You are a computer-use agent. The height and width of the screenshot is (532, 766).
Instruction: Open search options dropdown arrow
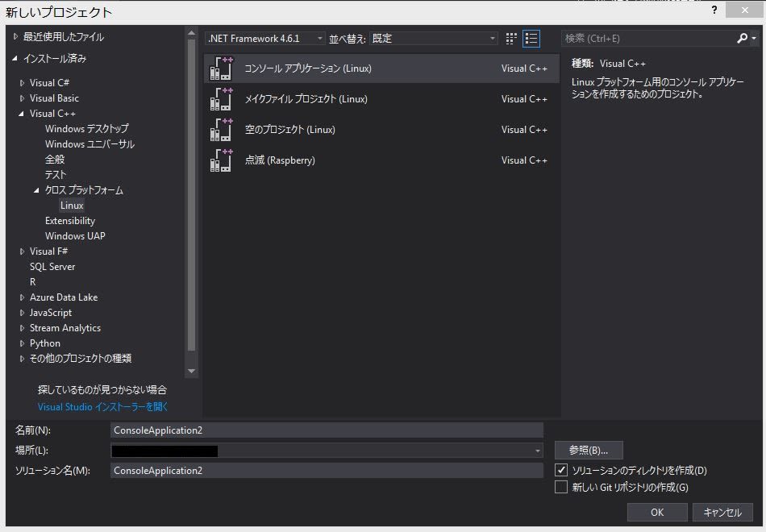click(754, 38)
